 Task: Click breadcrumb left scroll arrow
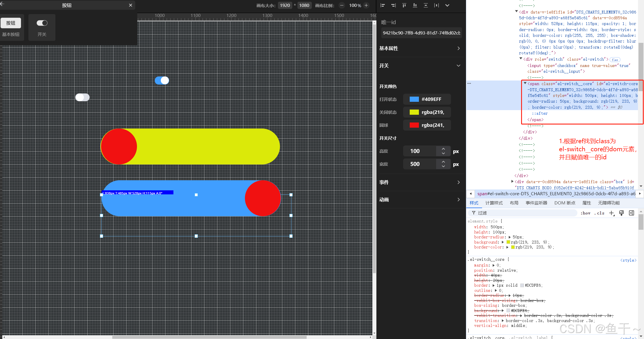[x=471, y=194]
